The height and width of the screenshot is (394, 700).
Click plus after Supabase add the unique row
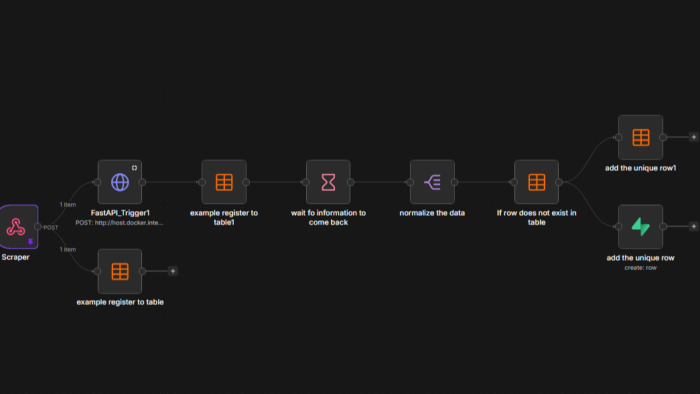click(x=693, y=227)
